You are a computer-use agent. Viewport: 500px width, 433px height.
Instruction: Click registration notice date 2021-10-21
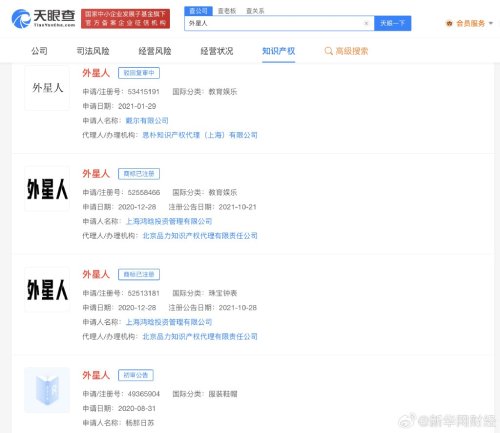point(238,207)
